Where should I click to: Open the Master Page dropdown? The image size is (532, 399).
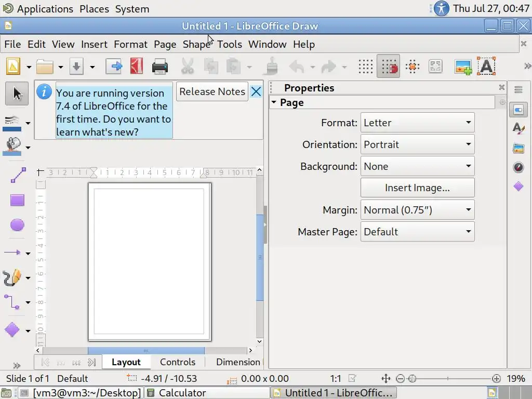417,231
